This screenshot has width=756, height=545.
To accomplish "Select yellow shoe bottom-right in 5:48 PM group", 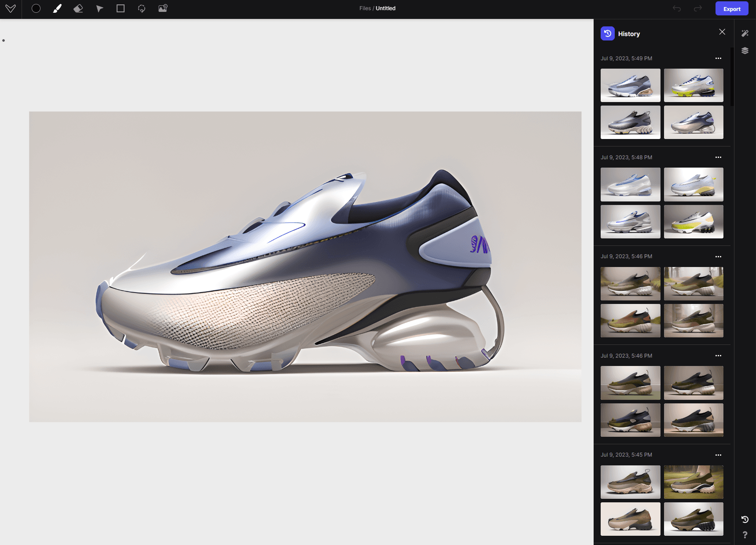I will (694, 222).
